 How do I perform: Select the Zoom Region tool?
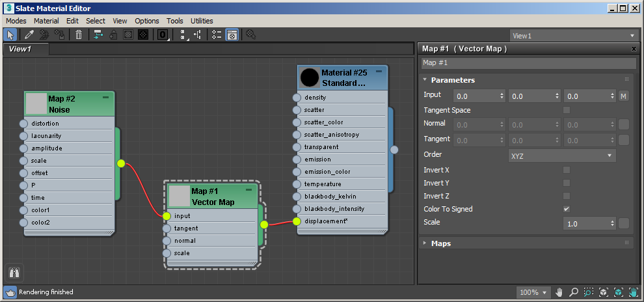coord(588,292)
